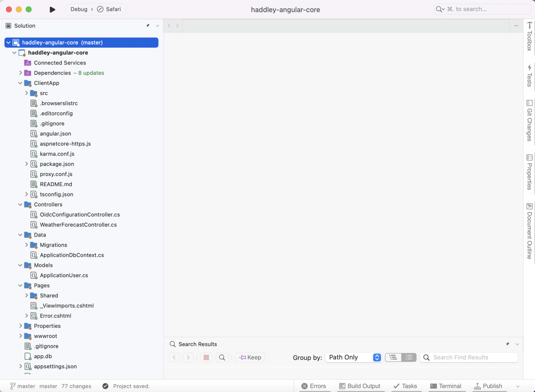Go to previous search result
Viewport: 535px width, 392px height.
point(174,357)
